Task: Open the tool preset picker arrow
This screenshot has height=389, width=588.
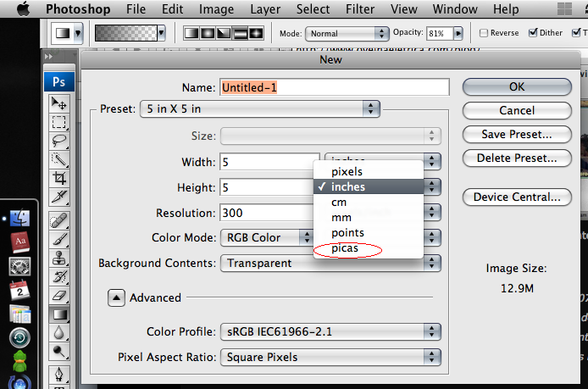Action: [x=78, y=33]
